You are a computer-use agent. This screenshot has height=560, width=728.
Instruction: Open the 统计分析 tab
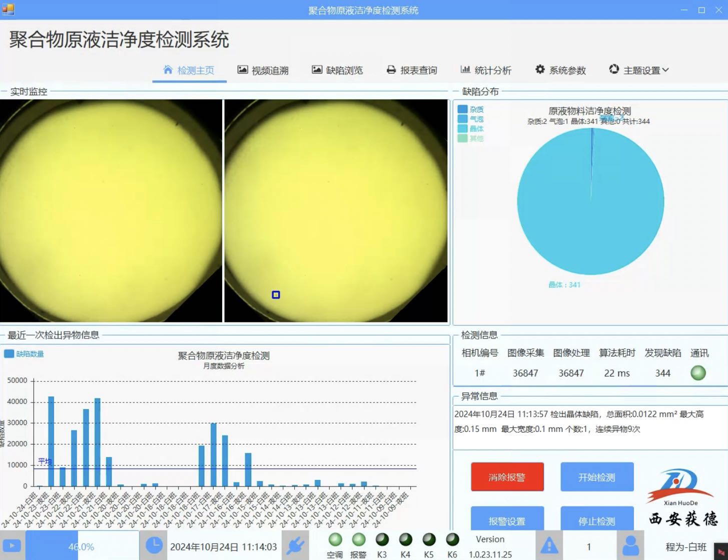(486, 70)
